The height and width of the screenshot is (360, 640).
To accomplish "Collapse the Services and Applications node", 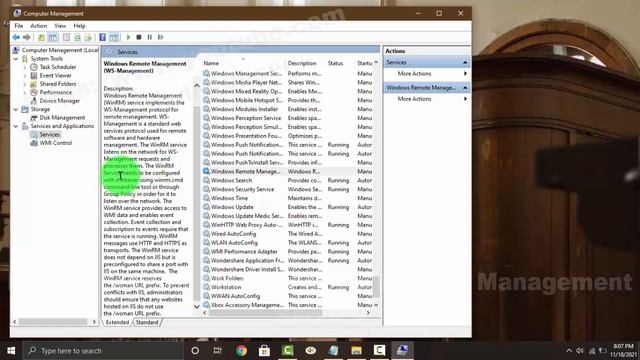I will [x=16, y=126].
